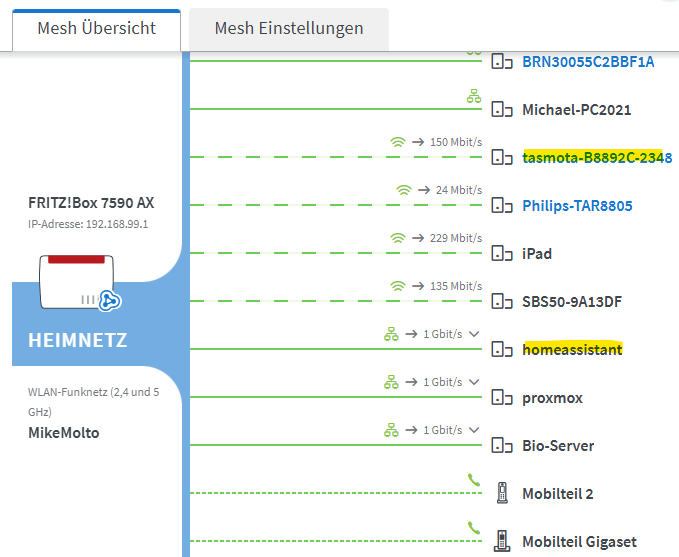Click the DECT call icon for Mobilteil Gigaset
This screenshot has height=557, width=679.
click(474, 528)
